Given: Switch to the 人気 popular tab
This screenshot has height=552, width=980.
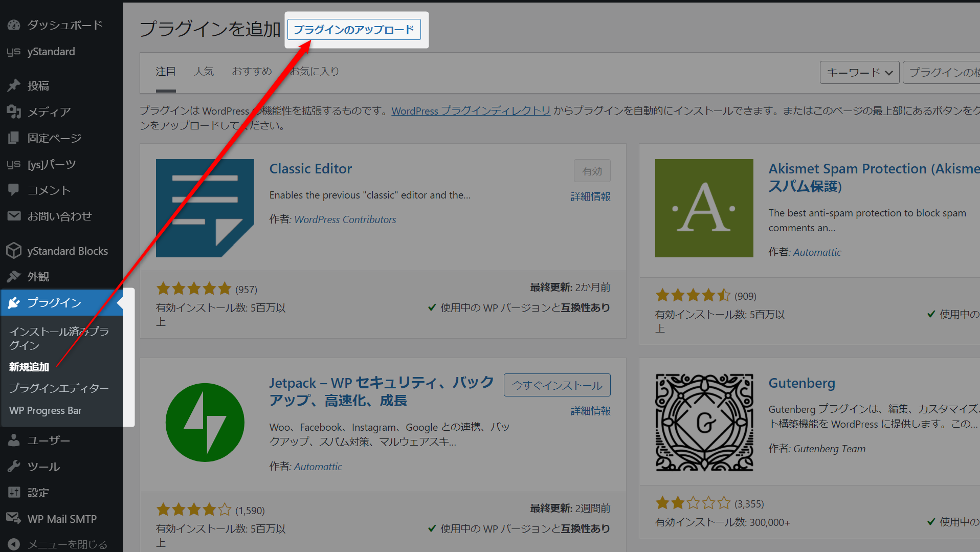Looking at the screenshot, I should pyautogui.click(x=204, y=71).
